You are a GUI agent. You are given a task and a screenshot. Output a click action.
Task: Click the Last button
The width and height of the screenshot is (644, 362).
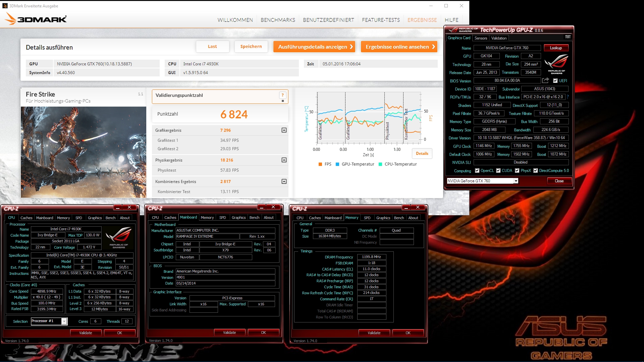[212, 47]
